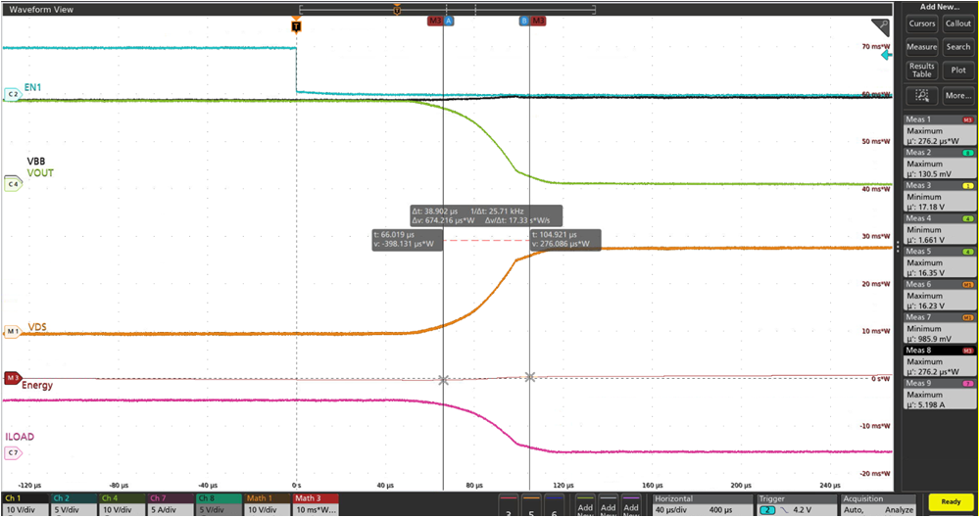Image resolution: width=980 pixels, height=518 pixels.
Task: Click the Cursors button
Action: coord(921,24)
